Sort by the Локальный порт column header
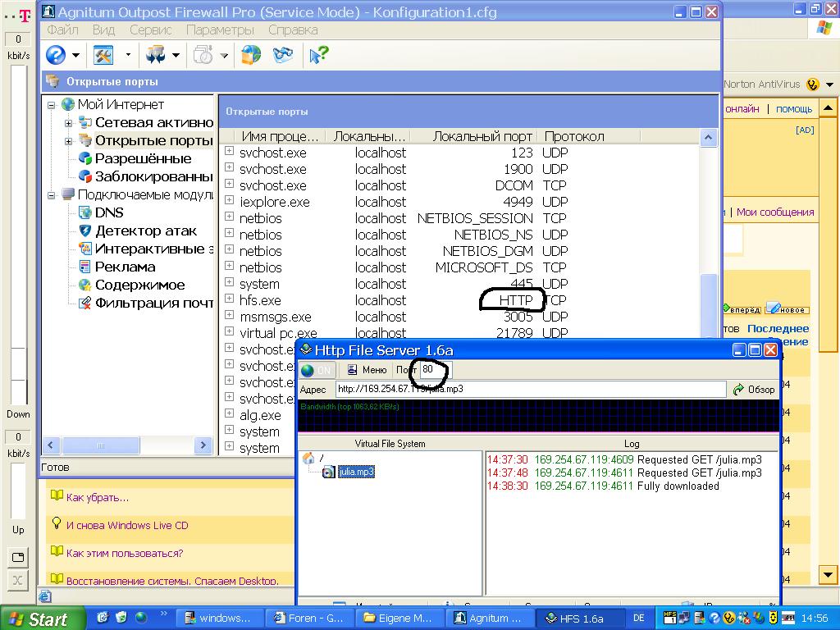Screen dimensions: 840x630 click(x=475, y=137)
